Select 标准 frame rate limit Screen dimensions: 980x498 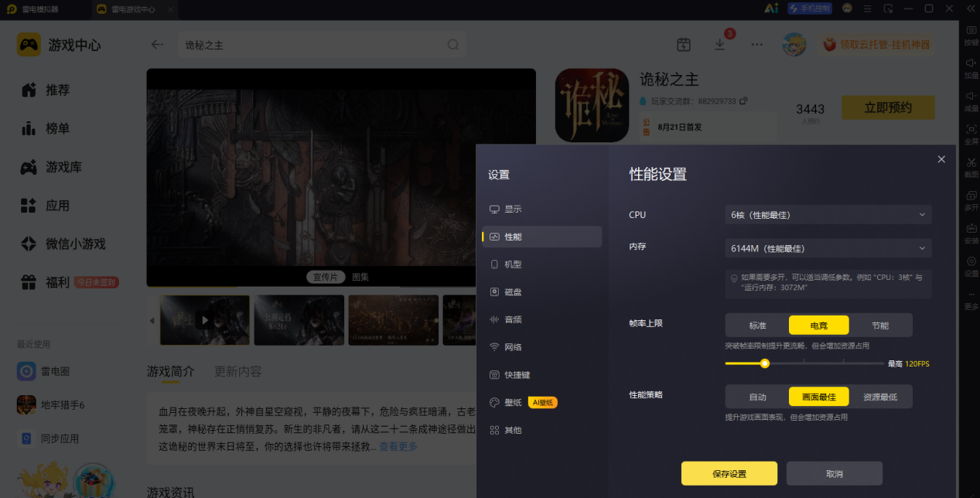[757, 326]
